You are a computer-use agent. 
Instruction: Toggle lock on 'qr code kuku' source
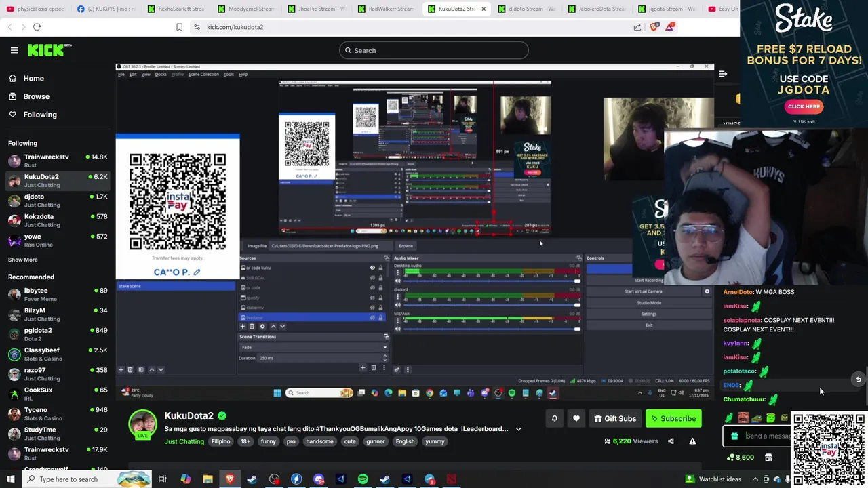point(380,268)
